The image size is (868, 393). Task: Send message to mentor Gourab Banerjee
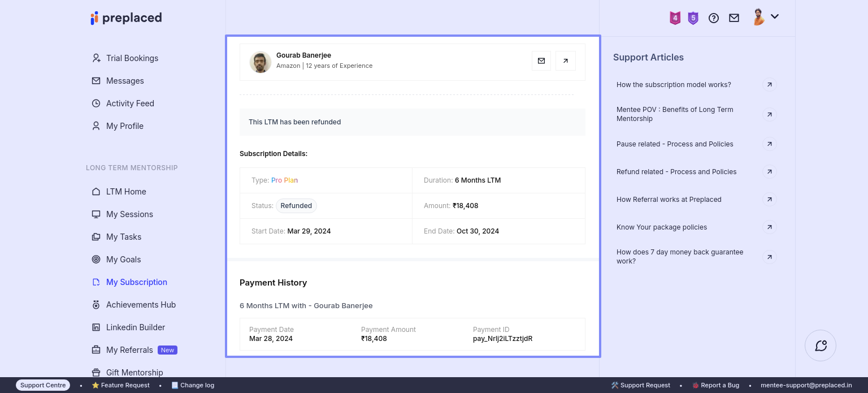click(x=541, y=61)
